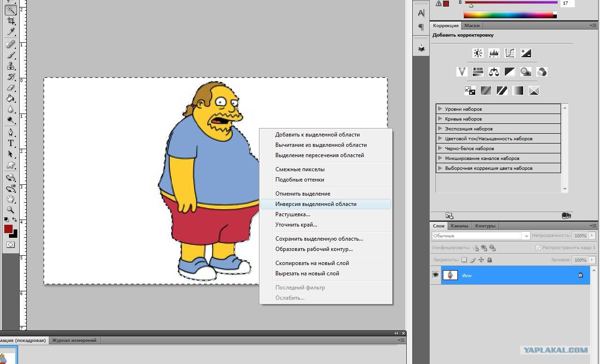Toggle Quick Mask mode

click(x=10, y=244)
